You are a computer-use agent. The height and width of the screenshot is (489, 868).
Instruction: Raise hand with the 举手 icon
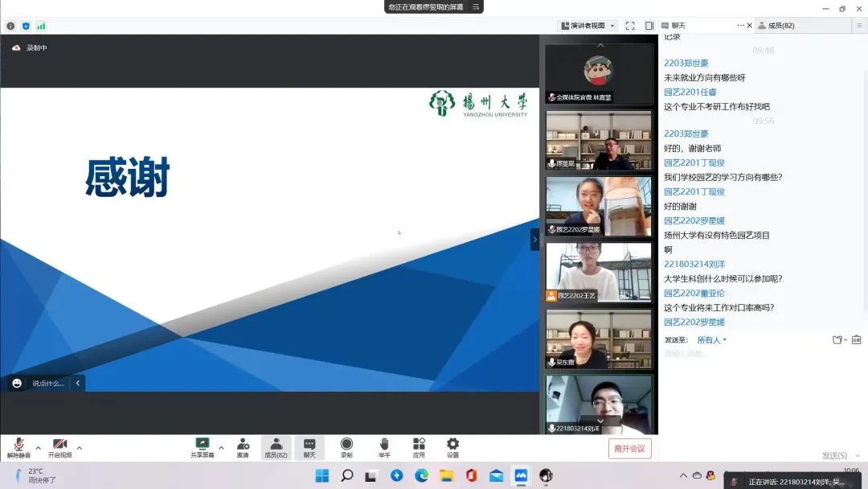pos(384,447)
